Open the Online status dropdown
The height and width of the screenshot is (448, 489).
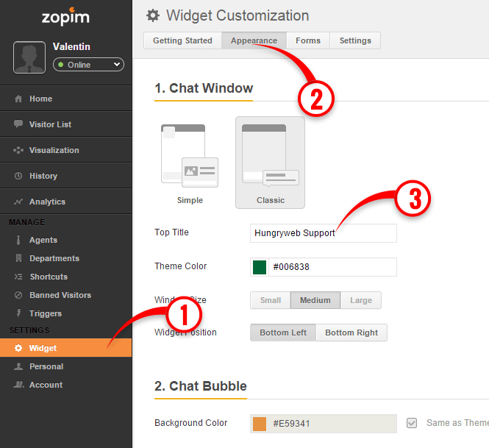88,65
